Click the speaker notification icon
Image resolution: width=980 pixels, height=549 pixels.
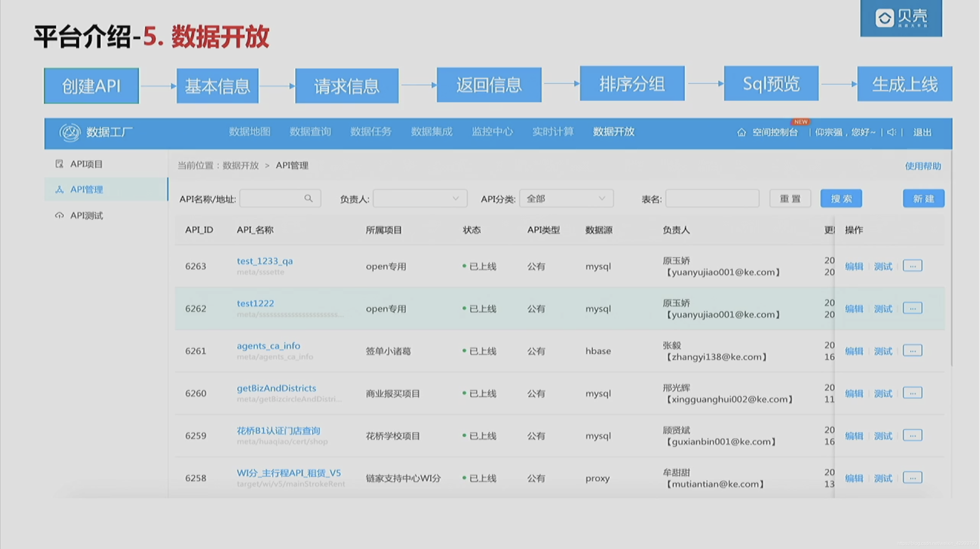[x=891, y=132]
